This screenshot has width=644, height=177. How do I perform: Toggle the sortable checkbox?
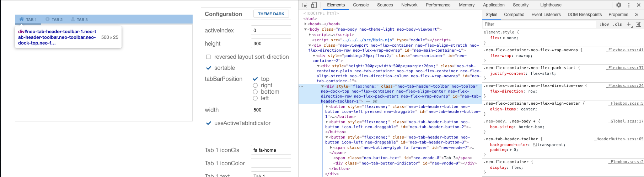pos(209,68)
